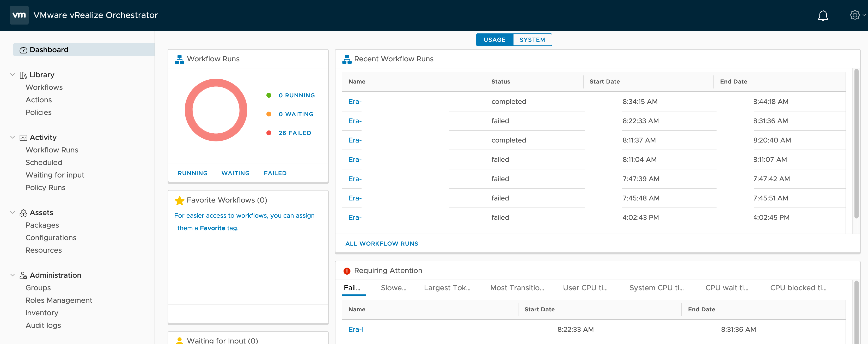
Task: Click the Requiring Attention alert icon
Action: [347, 271]
